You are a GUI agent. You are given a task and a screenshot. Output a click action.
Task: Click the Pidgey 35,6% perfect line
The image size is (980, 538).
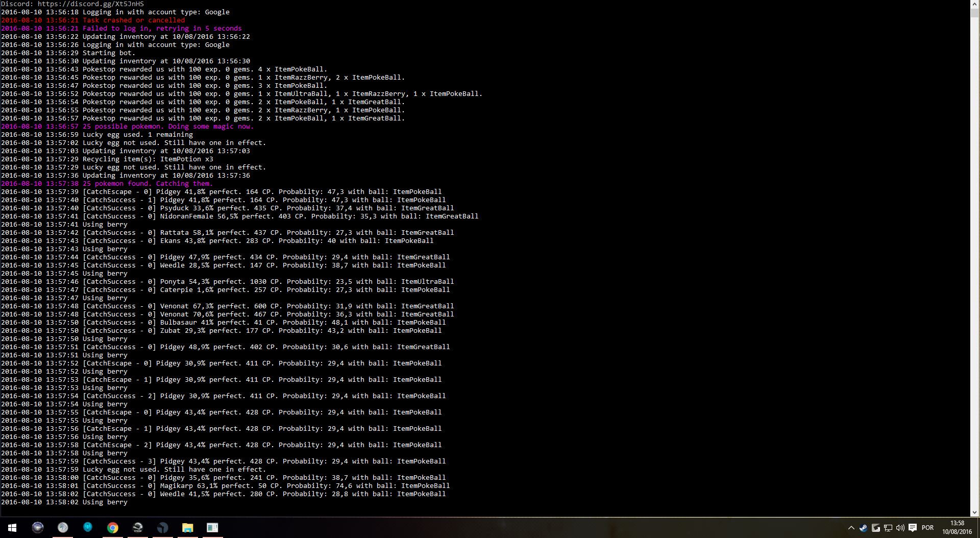224,478
